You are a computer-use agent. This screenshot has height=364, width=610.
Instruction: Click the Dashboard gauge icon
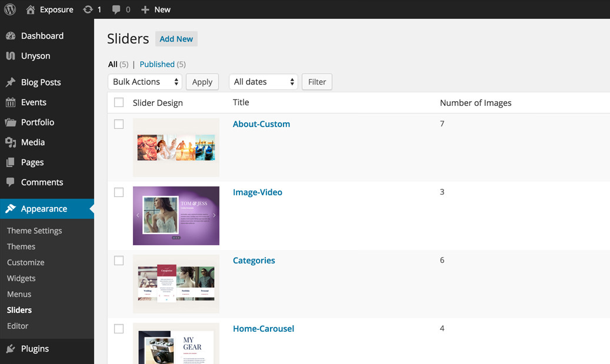[11, 36]
